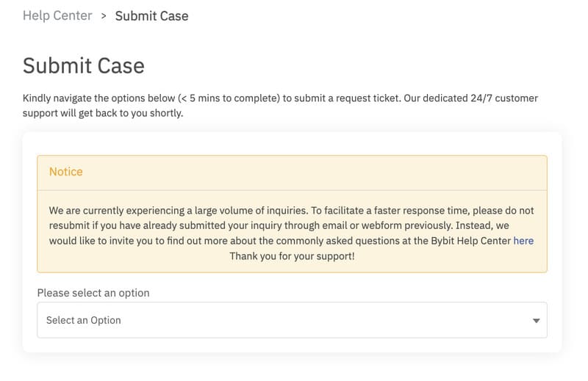The width and height of the screenshot is (588, 381).
Task: Click the "< 5 mins to complete" text
Action: (x=229, y=98)
